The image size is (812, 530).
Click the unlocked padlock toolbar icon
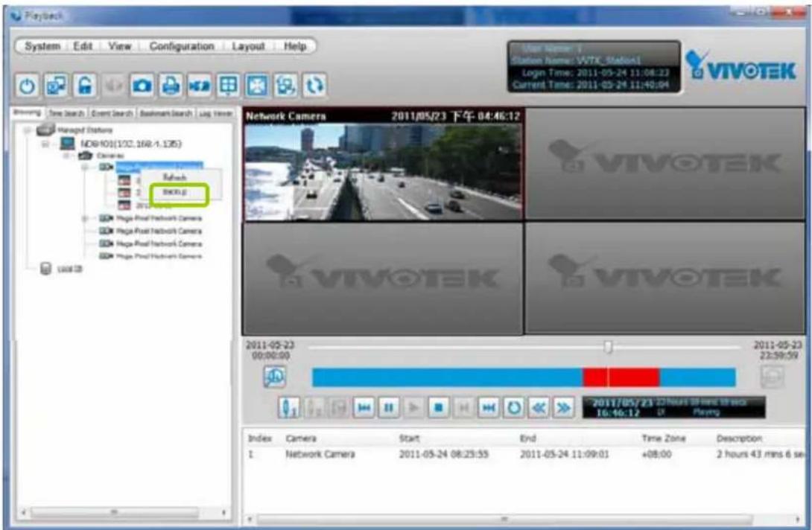pos(85,86)
